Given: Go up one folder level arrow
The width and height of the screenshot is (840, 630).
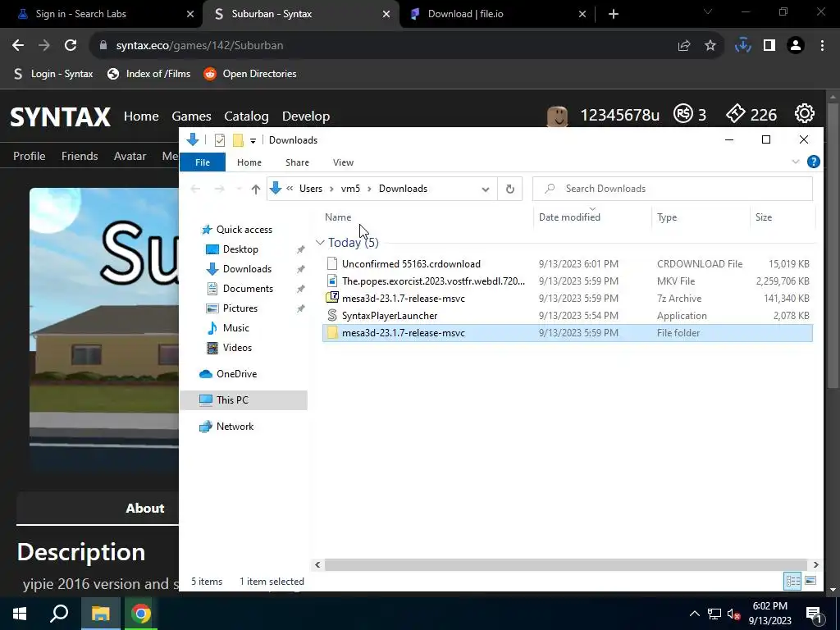Looking at the screenshot, I should 256,189.
